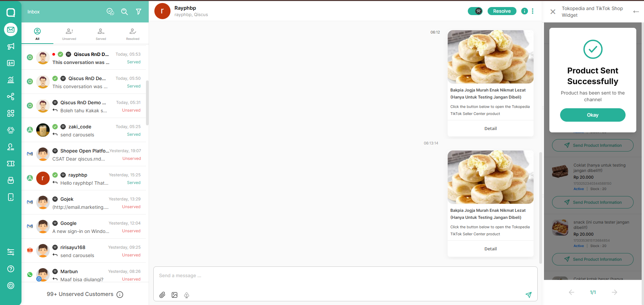The height and width of the screenshot is (305, 644).
Task: Click the Qiscus logo at the sidebar top
Action: 11,13
